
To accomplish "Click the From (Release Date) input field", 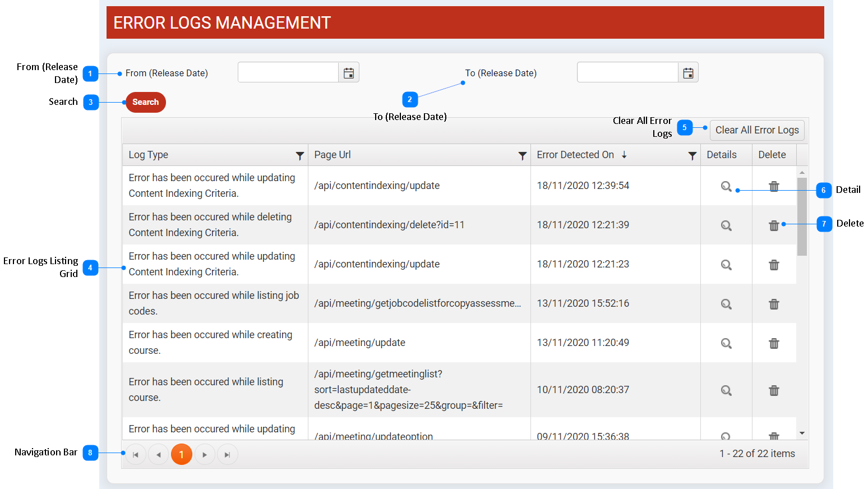I will (x=288, y=72).
